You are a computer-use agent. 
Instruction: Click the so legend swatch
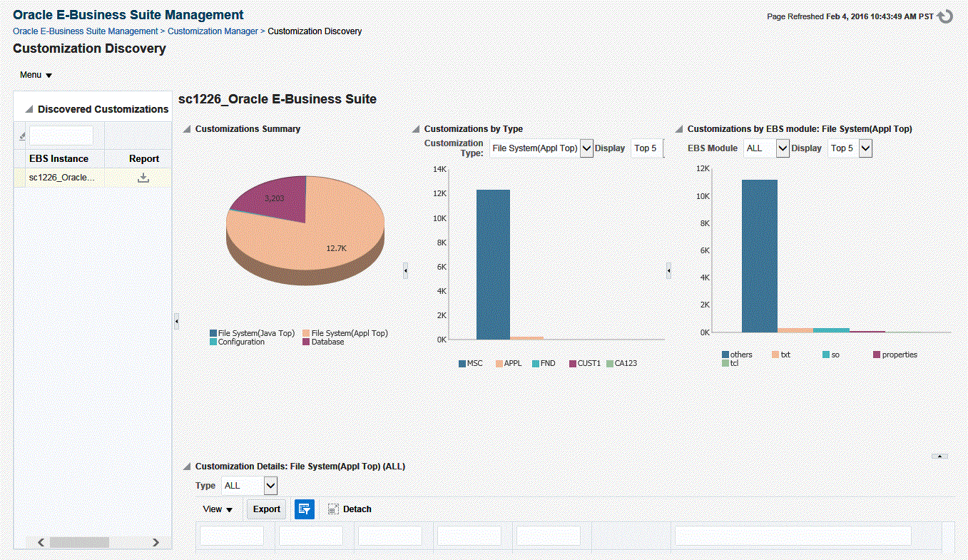(826, 355)
